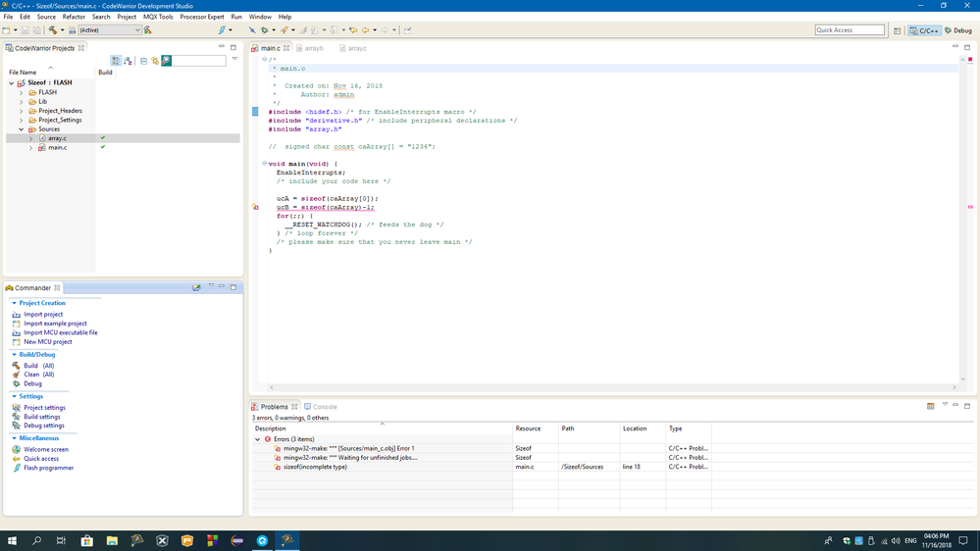Screen dimensions: 980x551
Task: Click the pin editor icon at toolbar end
Action: tap(407, 30)
